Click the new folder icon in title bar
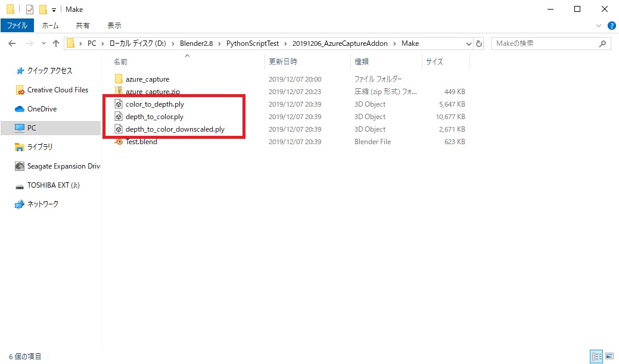Image resolution: width=619 pixels, height=364 pixels. pyautogui.click(x=43, y=10)
